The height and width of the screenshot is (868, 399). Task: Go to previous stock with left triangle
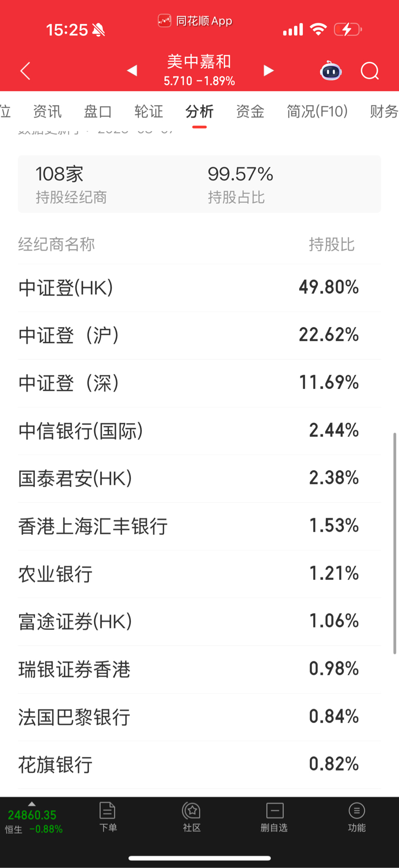click(132, 71)
